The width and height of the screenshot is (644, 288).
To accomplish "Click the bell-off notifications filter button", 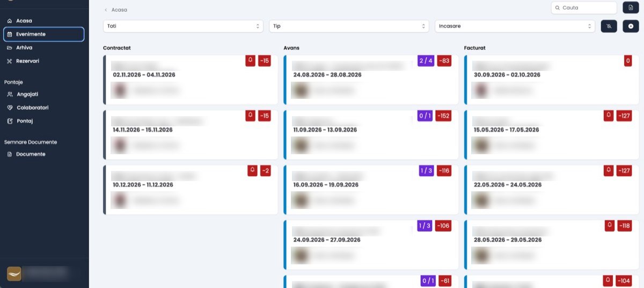I will 609,26.
